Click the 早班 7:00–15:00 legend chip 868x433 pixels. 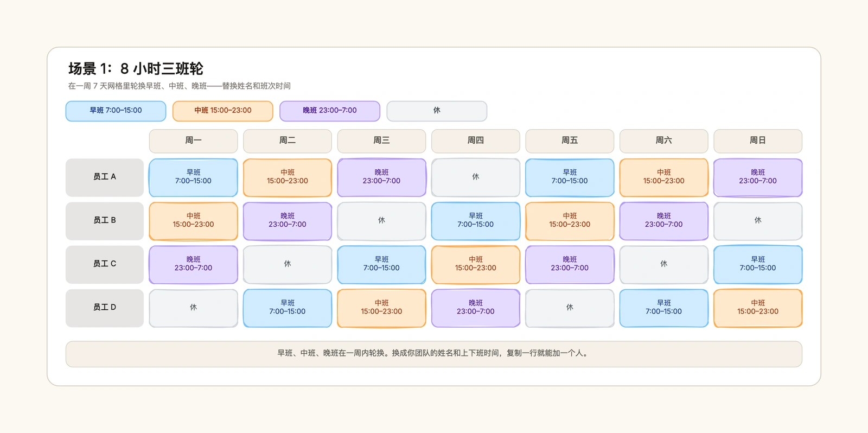116,111
